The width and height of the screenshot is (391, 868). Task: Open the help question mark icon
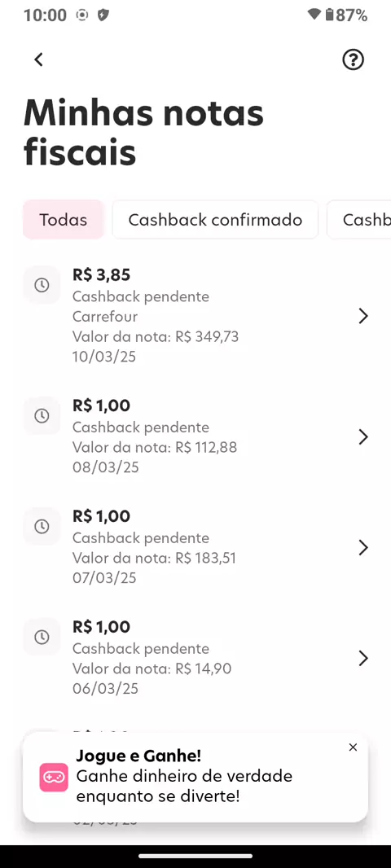[353, 59]
